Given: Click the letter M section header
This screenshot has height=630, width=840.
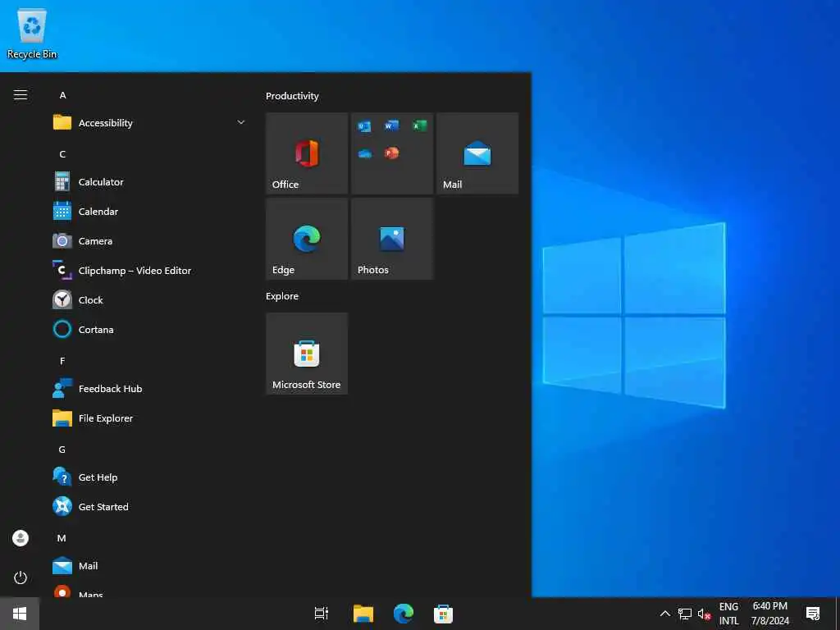Looking at the screenshot, I should point(62,538).
